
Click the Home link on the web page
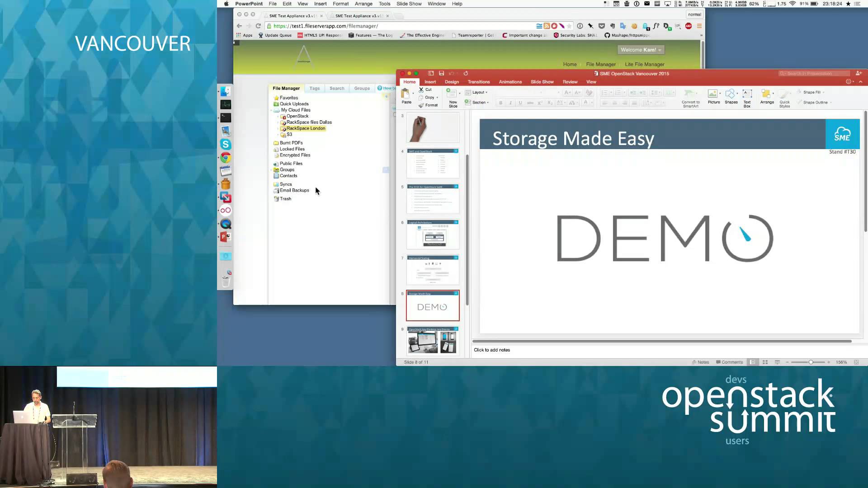click(x=570, y=64)
